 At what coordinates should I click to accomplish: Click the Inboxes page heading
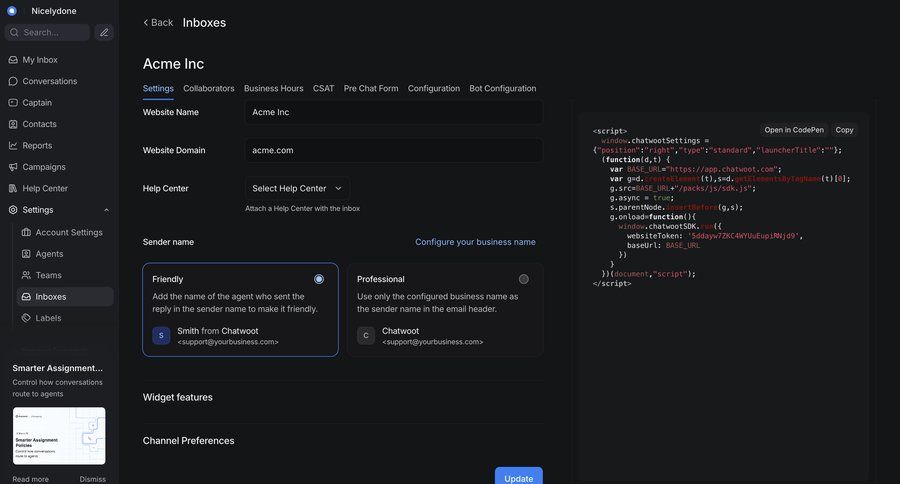tap(204, 22)
